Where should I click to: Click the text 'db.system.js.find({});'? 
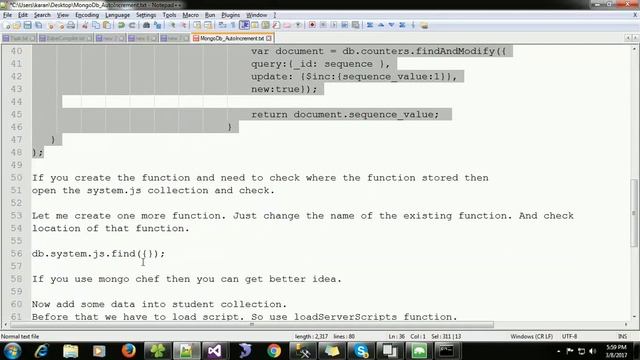(x=98, y=254)
